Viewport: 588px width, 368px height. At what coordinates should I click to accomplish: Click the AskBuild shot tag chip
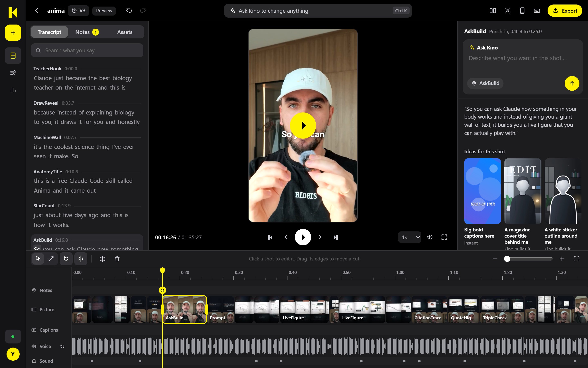[x=485, y=83]
